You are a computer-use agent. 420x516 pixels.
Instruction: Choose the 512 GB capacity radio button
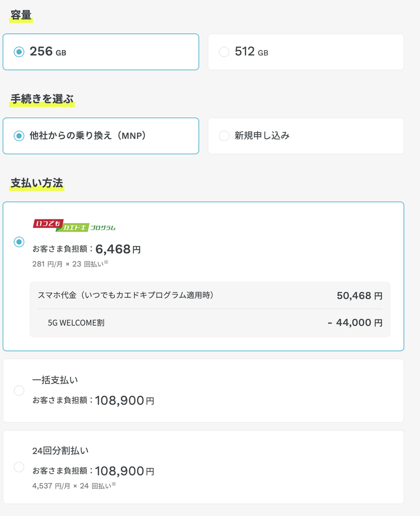[x=224, y=52]
